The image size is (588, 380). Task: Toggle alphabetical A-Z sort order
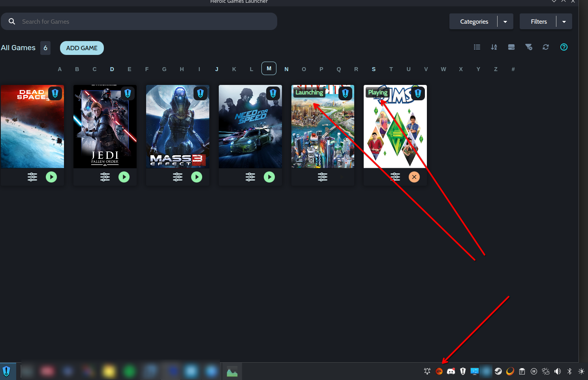[x=494, y=47]
